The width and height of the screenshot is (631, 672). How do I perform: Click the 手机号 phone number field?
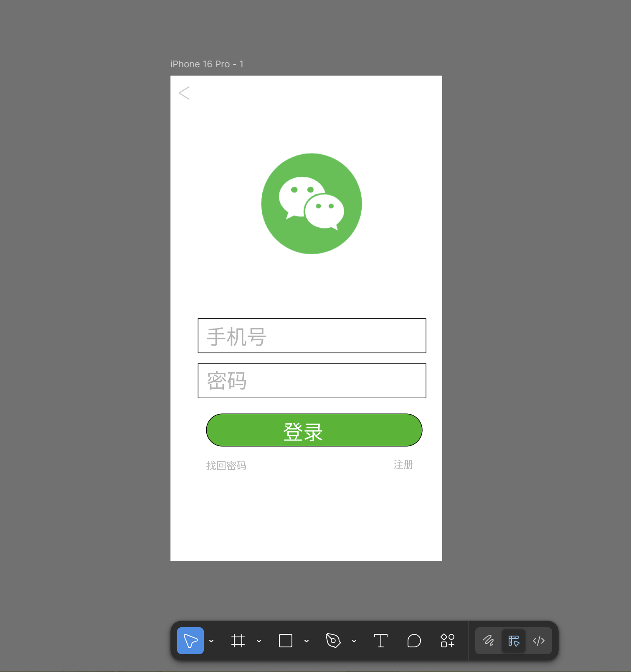coord(312,336)
